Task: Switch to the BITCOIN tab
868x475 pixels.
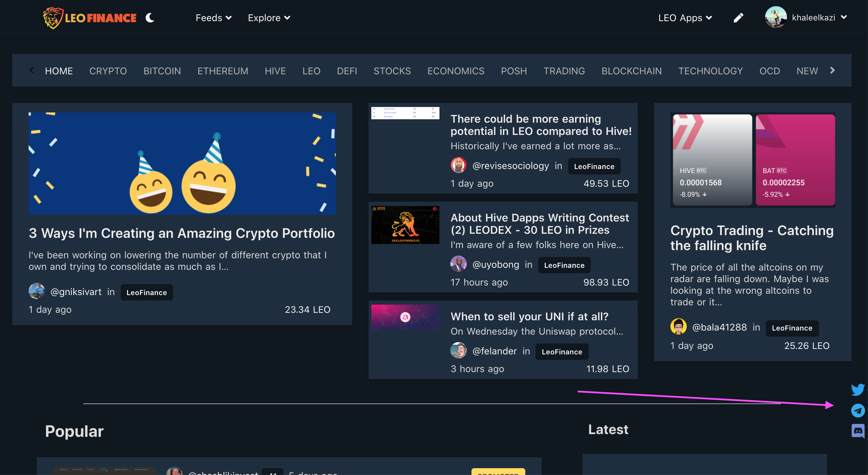Action: click(x=162, y=71)
